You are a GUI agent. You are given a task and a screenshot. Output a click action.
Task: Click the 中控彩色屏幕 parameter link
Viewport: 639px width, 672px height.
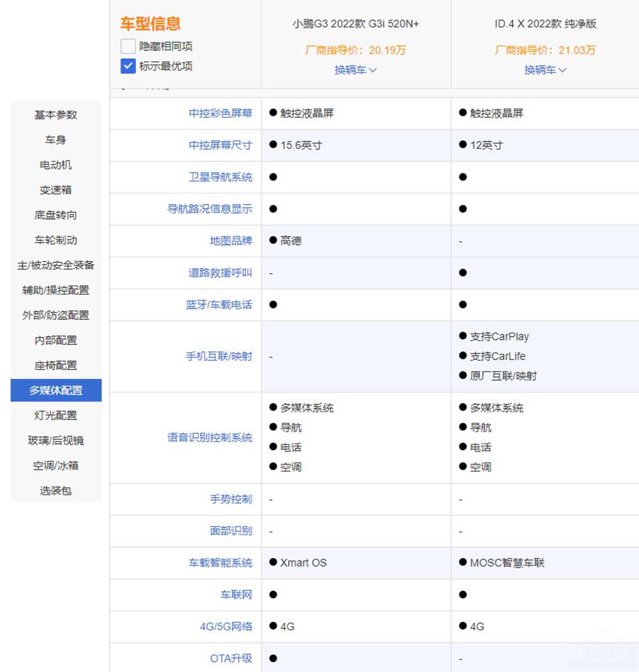click(x=220, y=113)
